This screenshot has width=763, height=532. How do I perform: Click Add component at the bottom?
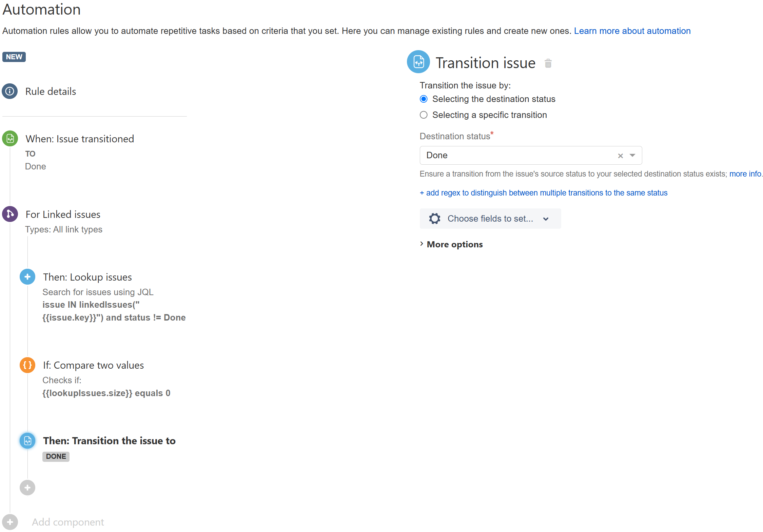pyautogui.click(x=68, y=522)
